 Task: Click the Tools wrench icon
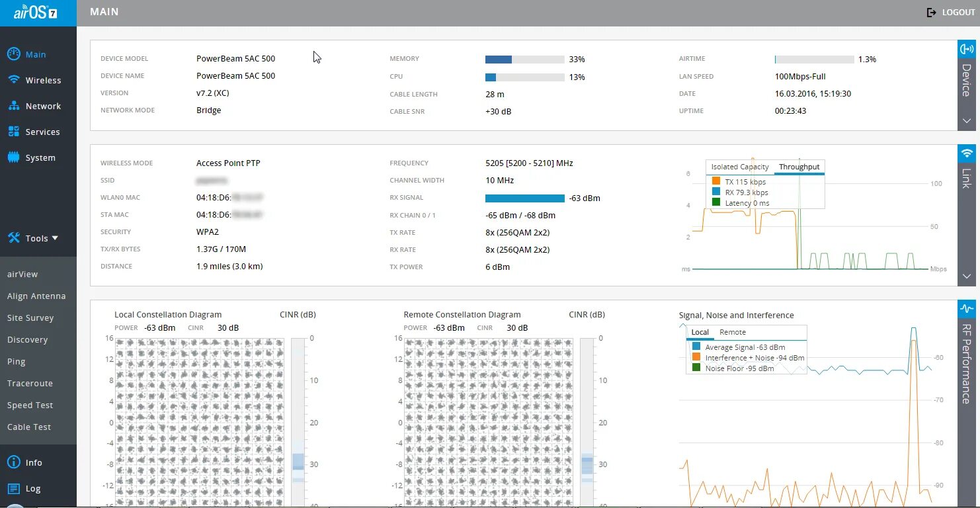[x=13, y=238]
